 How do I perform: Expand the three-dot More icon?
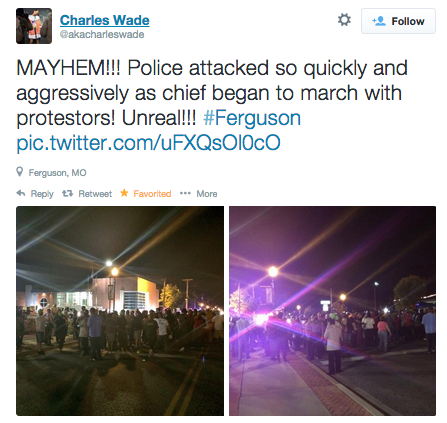click(185, 193)
